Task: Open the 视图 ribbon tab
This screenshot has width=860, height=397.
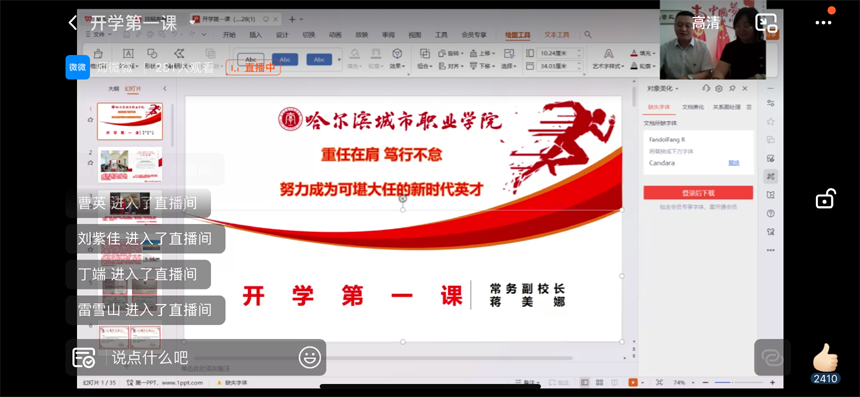Action: tap(415, 35)
